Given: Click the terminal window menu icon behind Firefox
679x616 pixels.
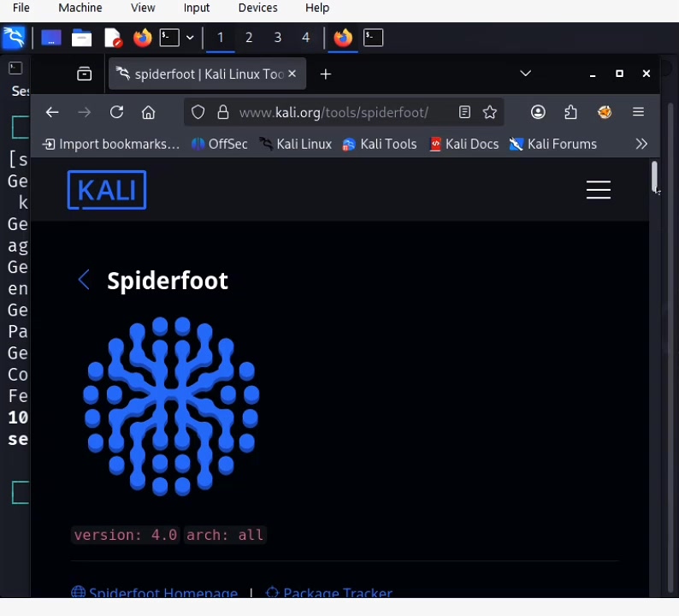Looking at the screenshot, I should point(15,68).
